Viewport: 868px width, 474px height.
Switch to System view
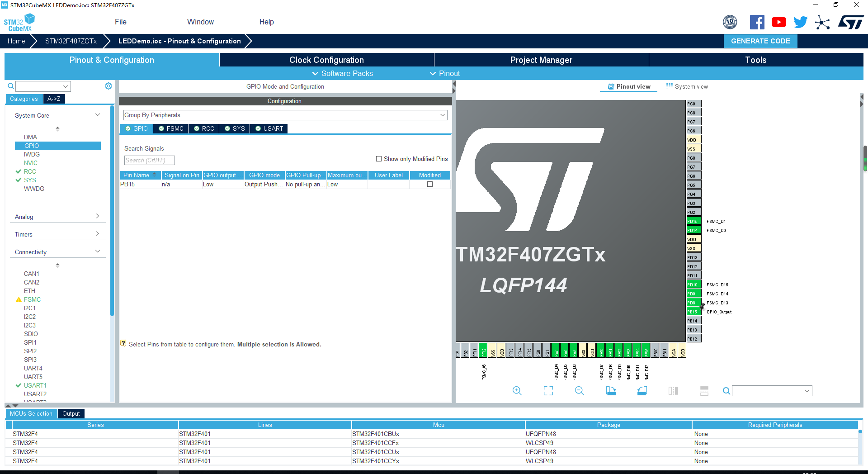pyautogui.click(x=687, y=86)
